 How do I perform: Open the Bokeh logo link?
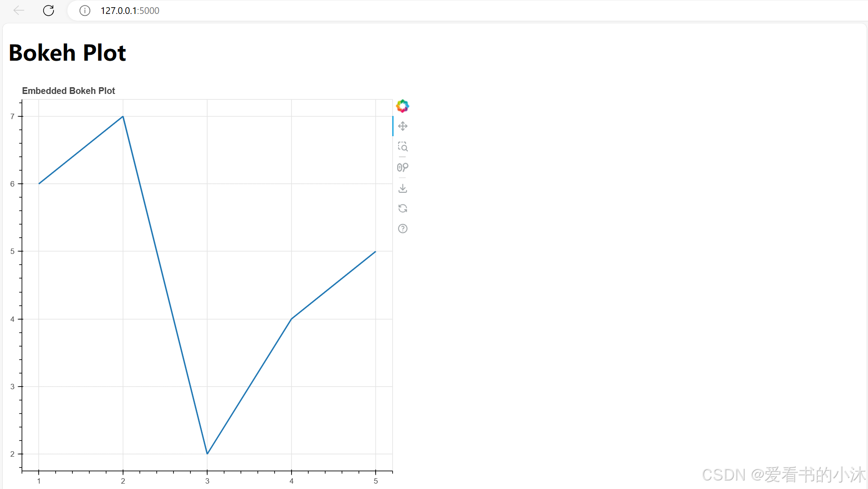(403, 106)
